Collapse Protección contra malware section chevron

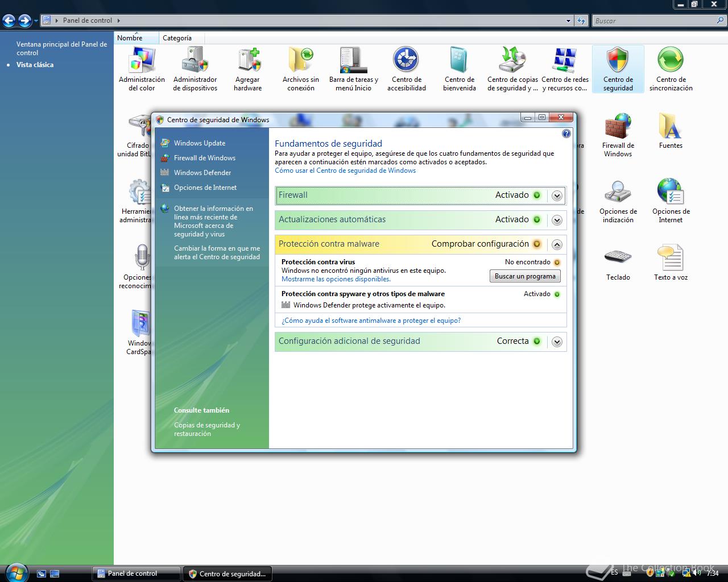pos(557,244)
